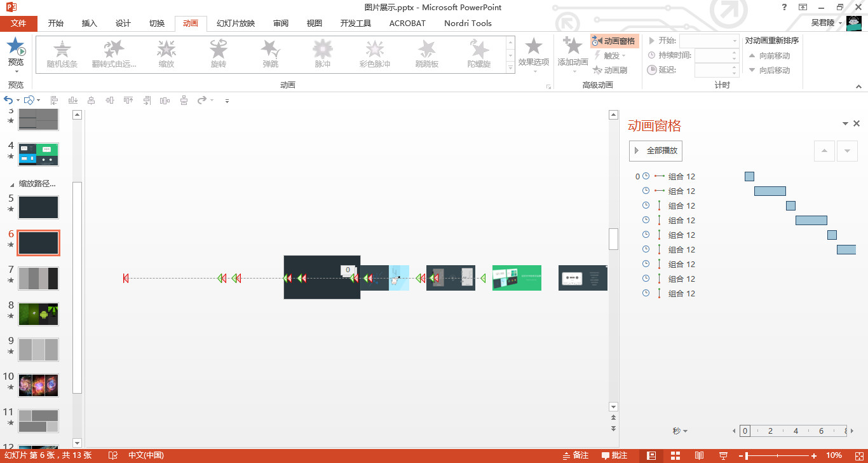This screenshot has width=868, height=463.
Task: Click the Preview (预览) star icon
Action: 16,47
